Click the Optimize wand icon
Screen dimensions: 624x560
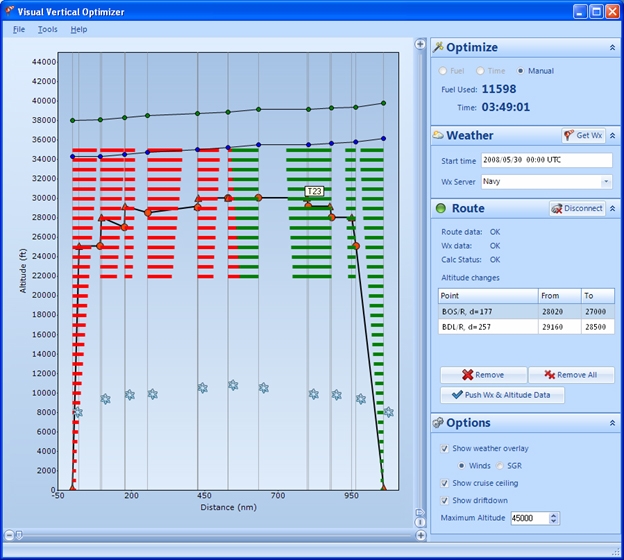click(x=438, y=47)
